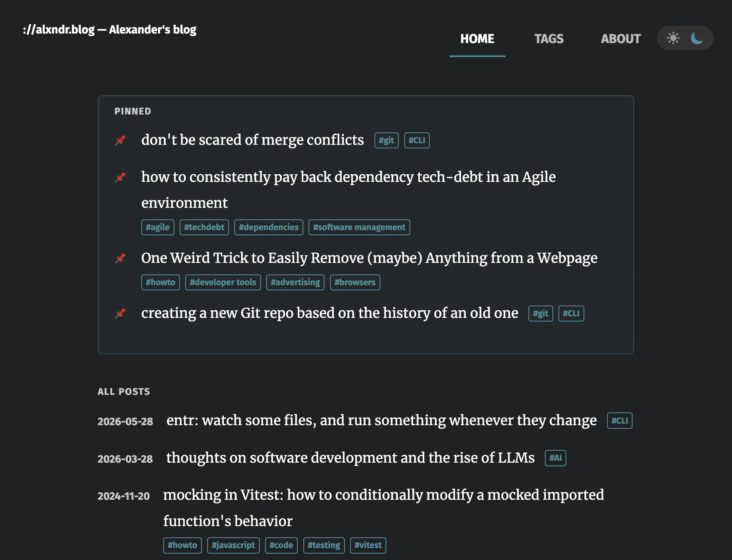The height and width of the screenshot is (560, 732).
Task: Select #CLI tag on entr post
Action: pyautogui.click(x=619, y=421)
